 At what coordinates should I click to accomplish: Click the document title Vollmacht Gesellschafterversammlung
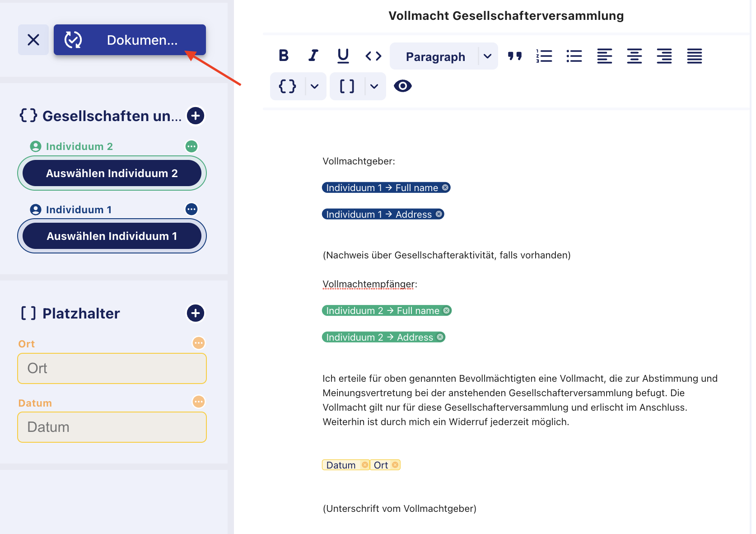[506, 16]
